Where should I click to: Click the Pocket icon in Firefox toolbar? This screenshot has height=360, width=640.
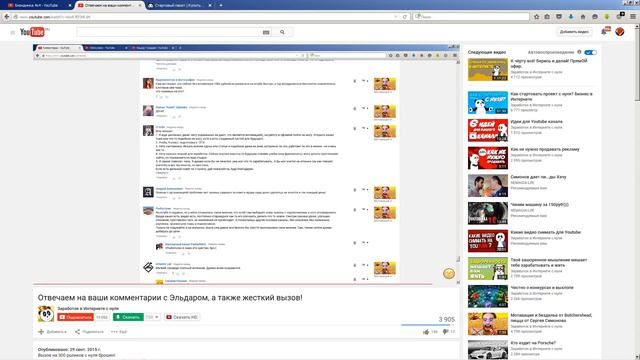(x=559, y=17)
